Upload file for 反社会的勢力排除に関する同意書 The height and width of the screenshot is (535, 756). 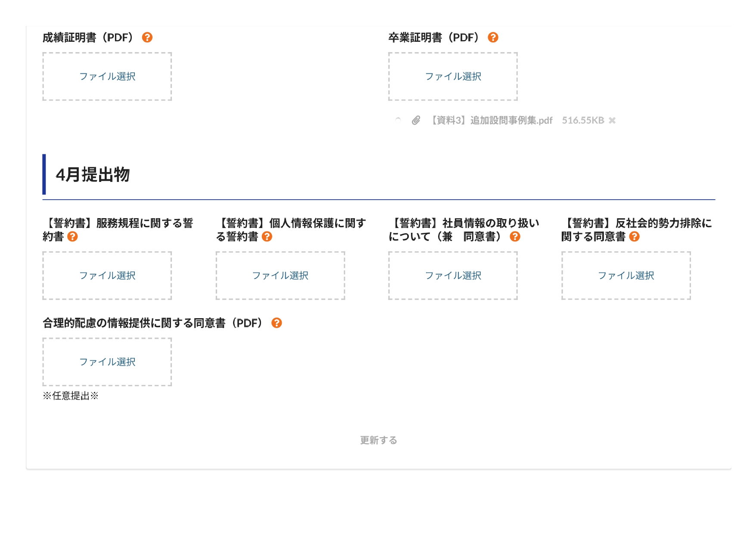tap(626, 275)
